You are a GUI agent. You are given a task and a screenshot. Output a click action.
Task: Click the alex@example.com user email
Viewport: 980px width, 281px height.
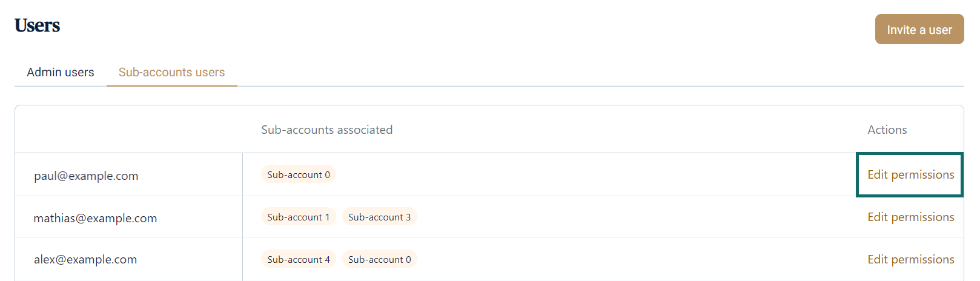85,260
